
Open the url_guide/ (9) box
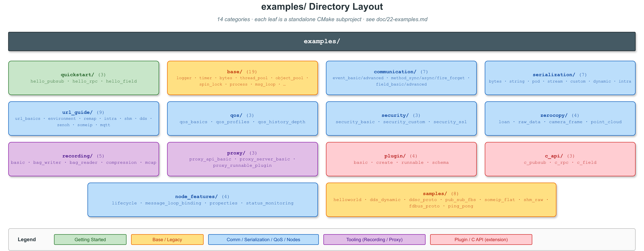(84, 119)
